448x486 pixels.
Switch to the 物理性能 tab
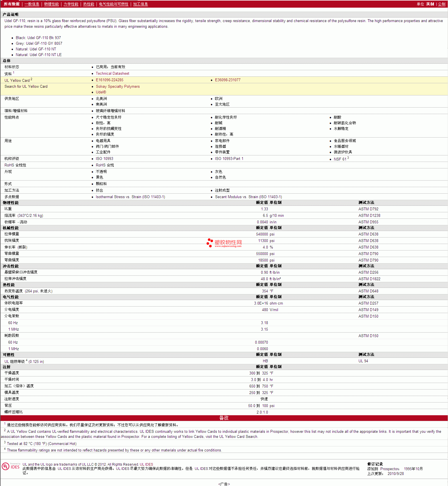(51, 4)
